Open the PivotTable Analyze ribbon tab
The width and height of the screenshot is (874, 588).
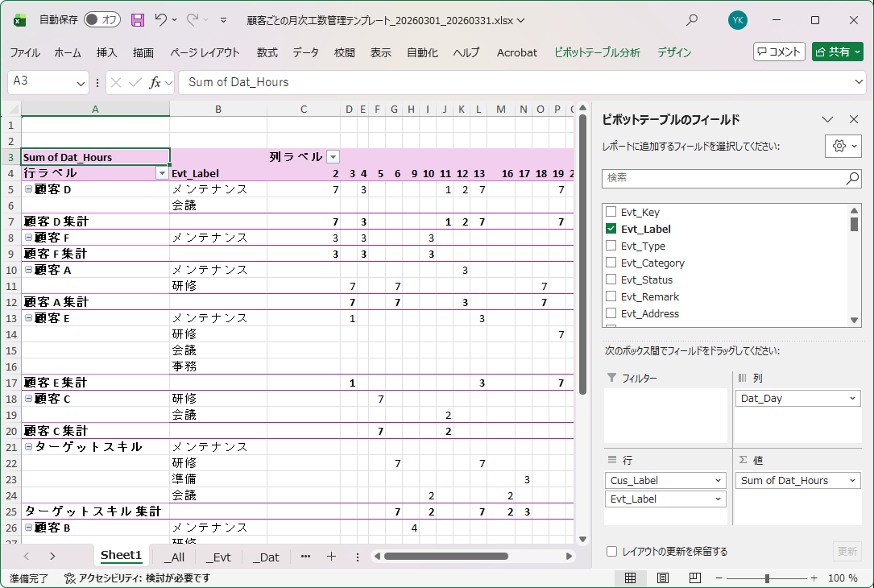coord(597,52)
